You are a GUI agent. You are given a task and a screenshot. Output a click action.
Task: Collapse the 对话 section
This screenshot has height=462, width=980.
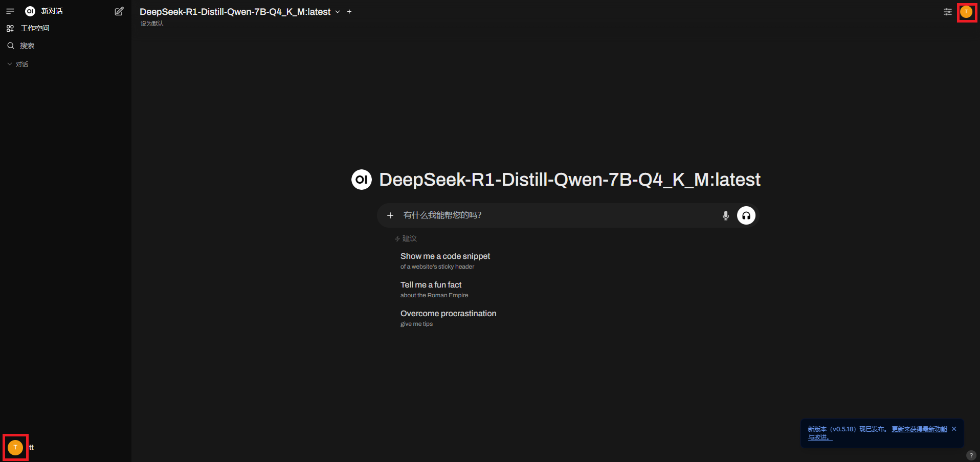coord(18,64)
